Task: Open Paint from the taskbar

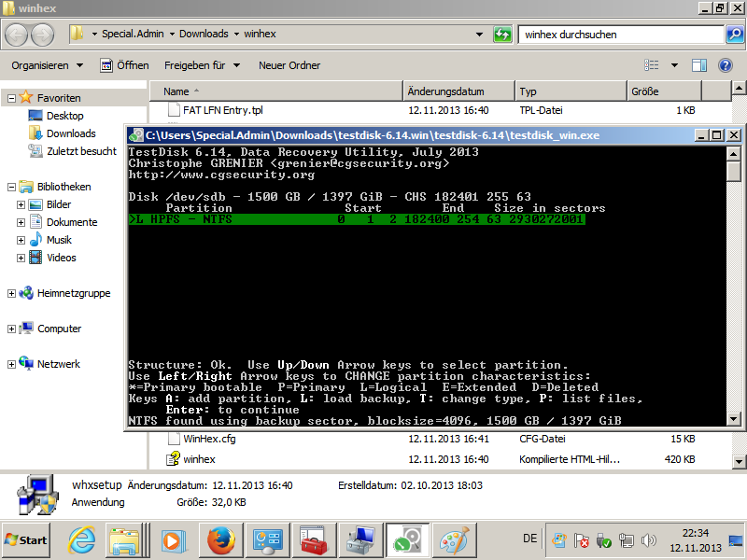Action: pyautogui.click(x=454, y=540)
